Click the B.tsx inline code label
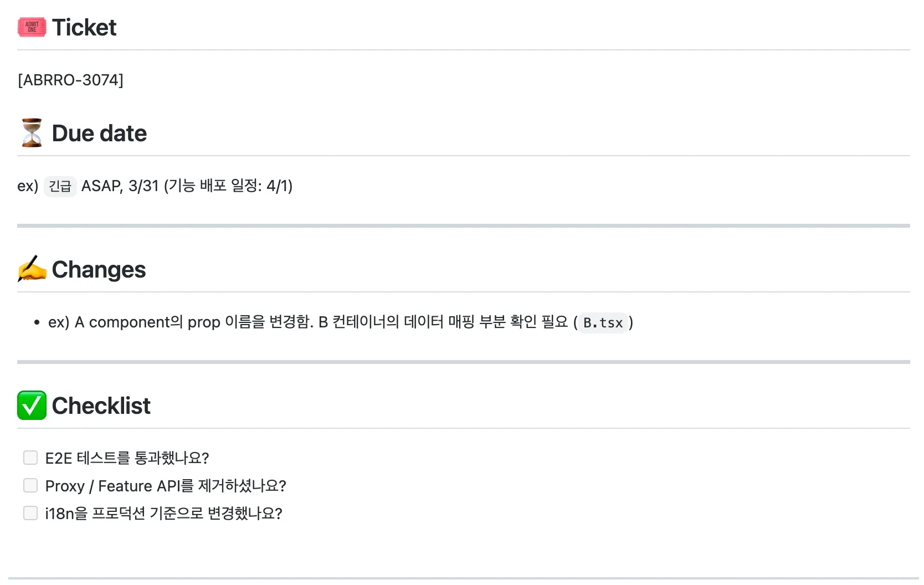924x585 pixels. [x=603, y=322]
